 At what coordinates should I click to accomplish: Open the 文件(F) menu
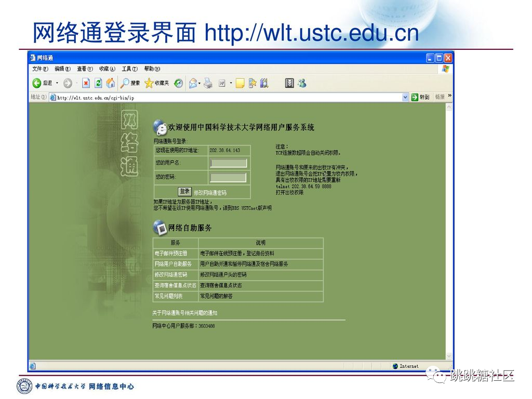coord(41,69)
